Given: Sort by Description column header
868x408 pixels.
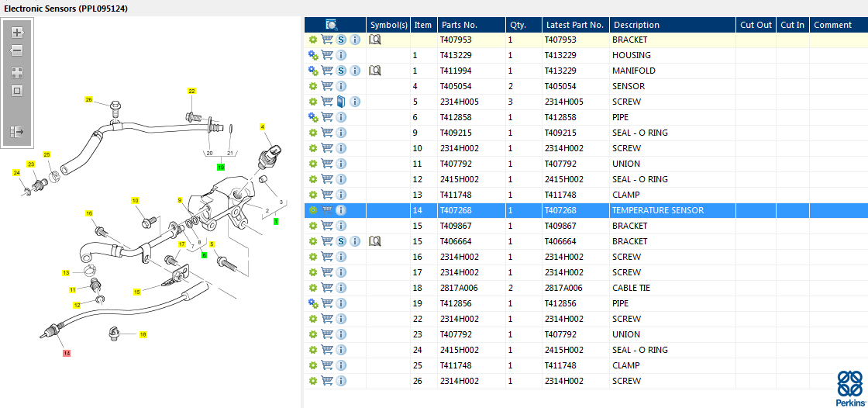Looking at the screenshot, I should (x=673, y=25).
